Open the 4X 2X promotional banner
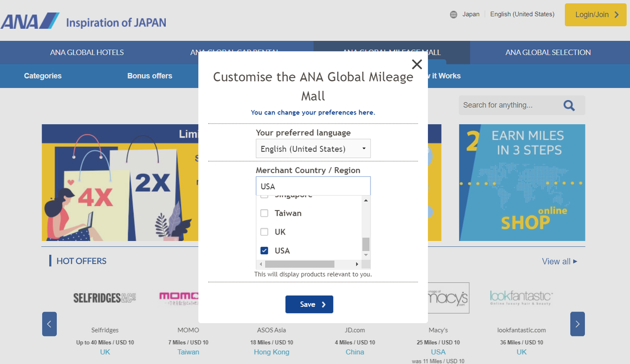The width and height of the screenshot is (630, 364). pos(120,183)
